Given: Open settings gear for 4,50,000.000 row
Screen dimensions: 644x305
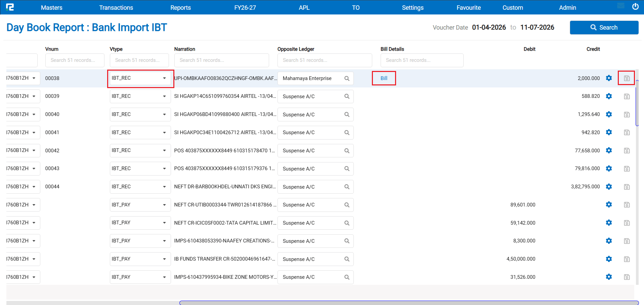Looking at the screenshot, I should [609, 259].
